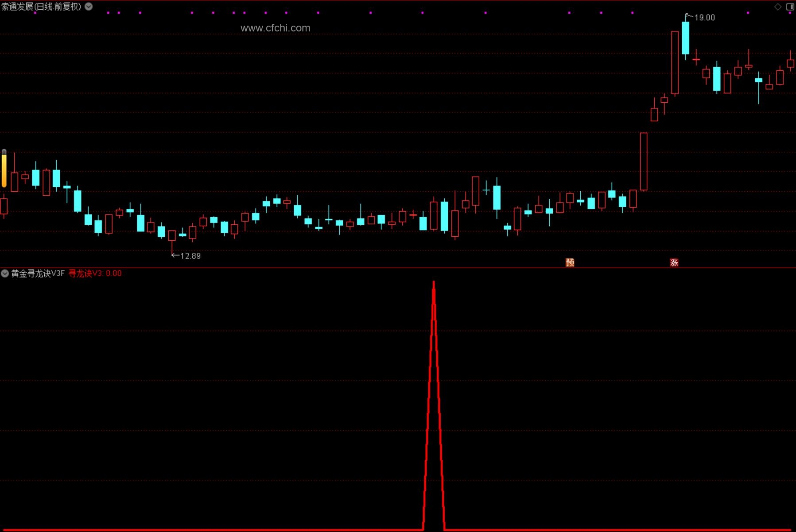Expand the 黄金寻龙诀V3F indicator dropdown arrow
Viewport: 796px width, 532px height.
[x=5, y=274]
